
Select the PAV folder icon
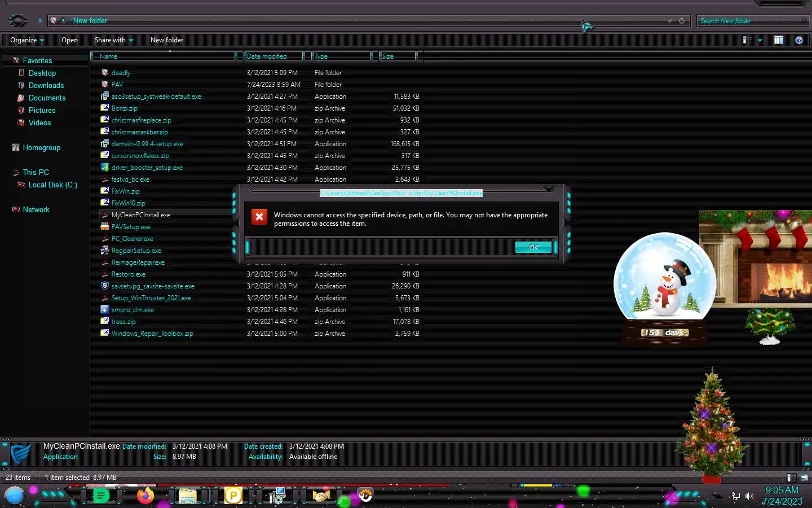[x=104, y=84]
